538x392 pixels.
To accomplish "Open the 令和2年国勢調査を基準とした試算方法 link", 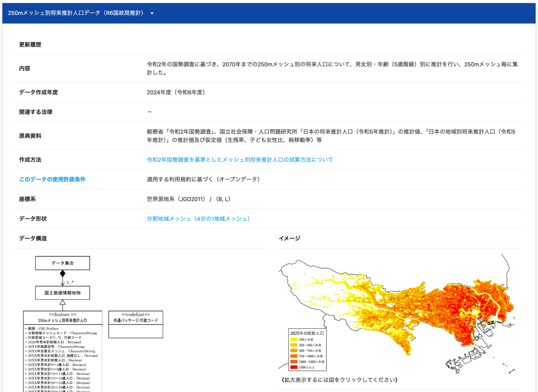I will 240,160.
